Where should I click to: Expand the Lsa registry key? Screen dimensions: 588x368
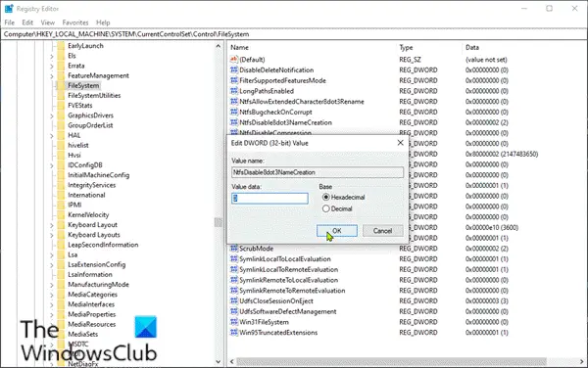click(52, 255)
